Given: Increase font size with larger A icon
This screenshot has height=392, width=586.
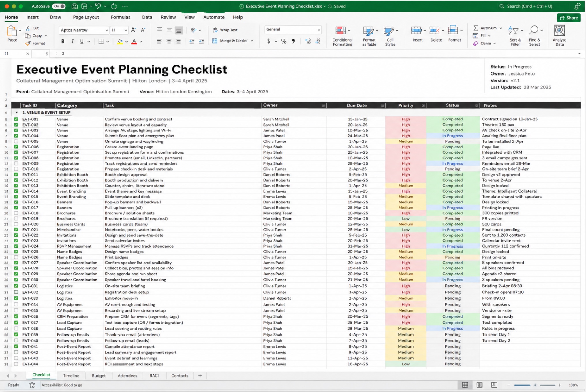Looking at the screenshot, I should coord(133,30).
